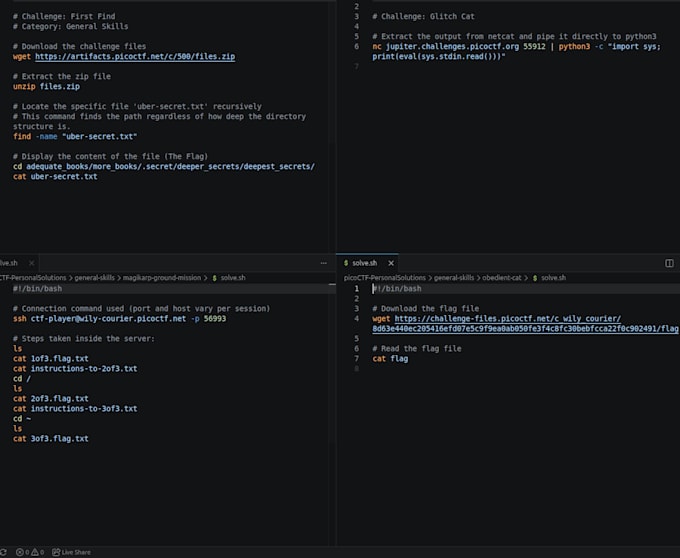Click '# Challenge: Glitch Cat' comment

pos(423,16)
